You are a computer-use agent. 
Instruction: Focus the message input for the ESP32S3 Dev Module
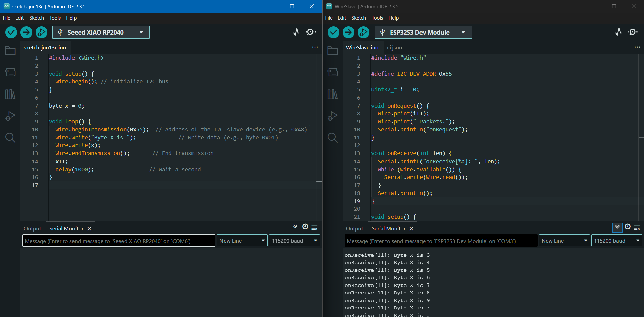click(441, 241)
